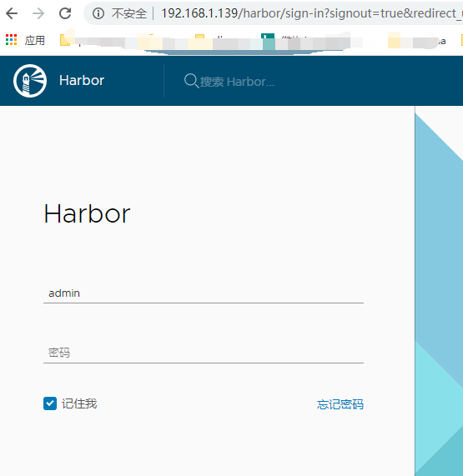This screenshot has width=463, height=476.
Task: Focus the 密码 password field
Action: coord(204,353)
